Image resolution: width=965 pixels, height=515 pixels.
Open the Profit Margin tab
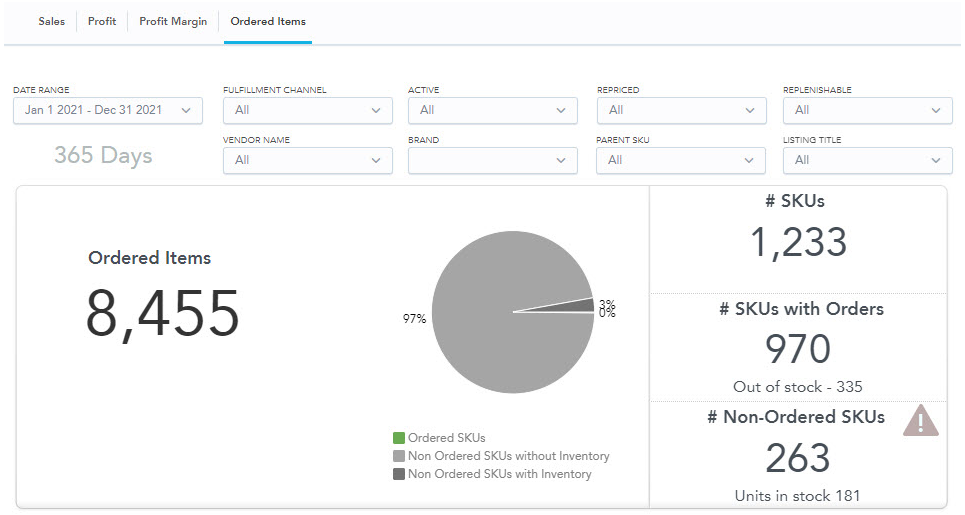tap(173, 22)
